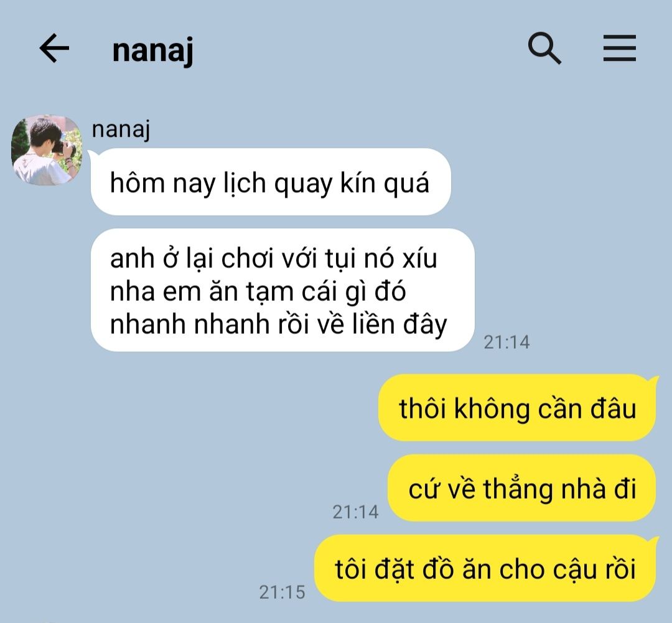Tap message 'hôm nay lịch quay kín quá'
The width and height of the screenshot is (672, 623).
click(x=271, y=182)
